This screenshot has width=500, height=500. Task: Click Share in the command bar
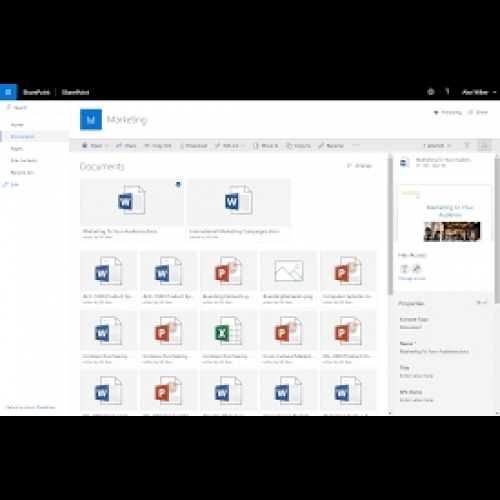pyautogui.click(x=126, y=145)
